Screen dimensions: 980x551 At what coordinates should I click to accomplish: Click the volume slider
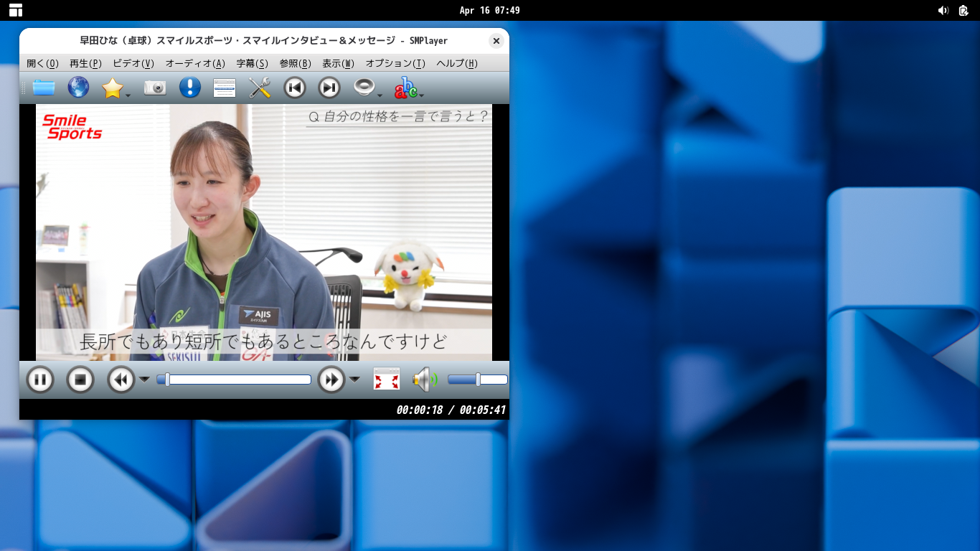(x=477, y=380)
